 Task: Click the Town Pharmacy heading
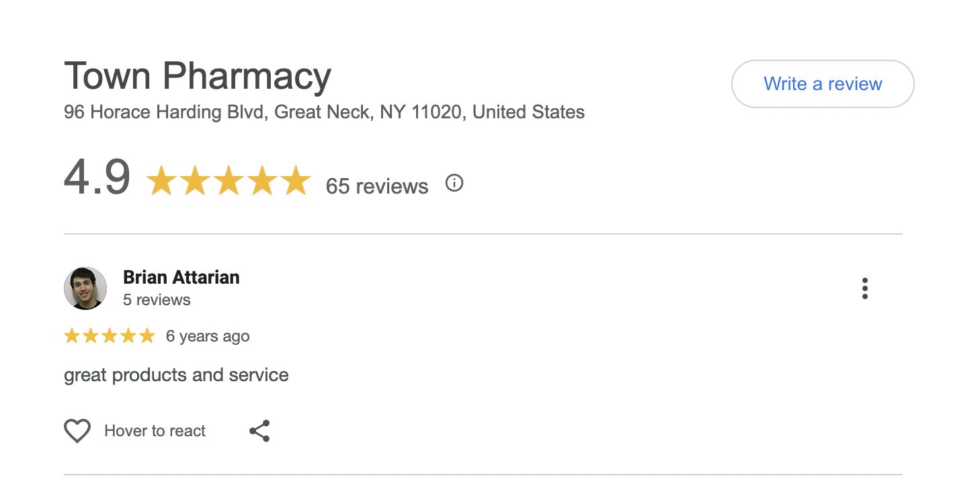click(x=198, y=75)
